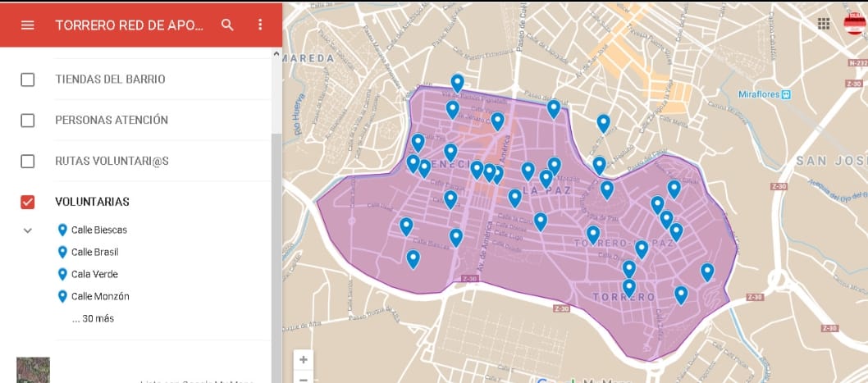Image resolution: width=868 pixels, height=383 pixels.
Task: Open the three-dot more options menu
Action: (260, 25)
